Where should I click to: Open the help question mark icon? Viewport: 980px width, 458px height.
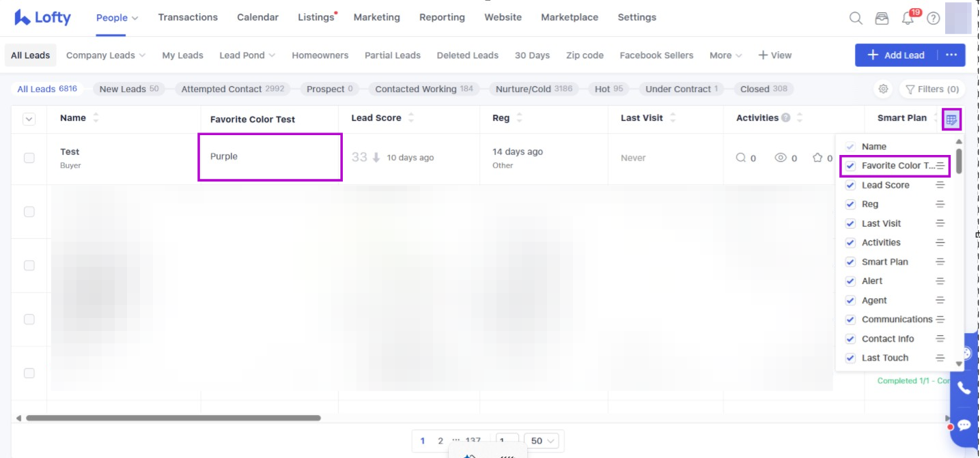tap(933, 18)
